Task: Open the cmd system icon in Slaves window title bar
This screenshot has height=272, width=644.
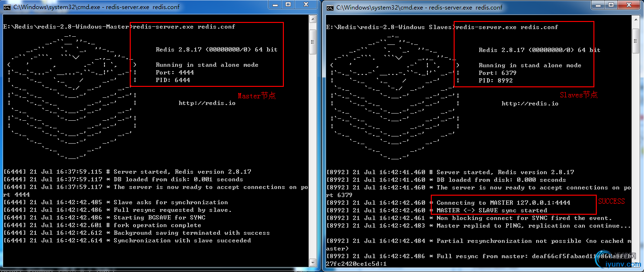Action: pos(331,8)
